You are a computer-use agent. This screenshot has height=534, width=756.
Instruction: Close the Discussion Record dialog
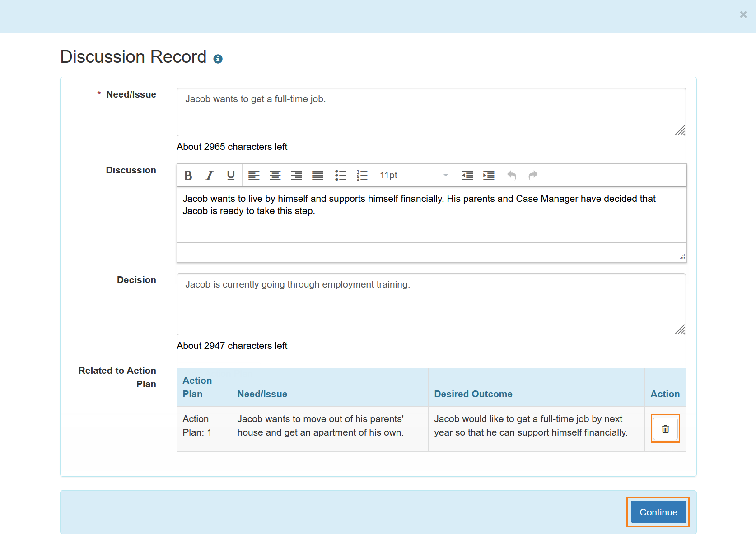click(742, 14)
